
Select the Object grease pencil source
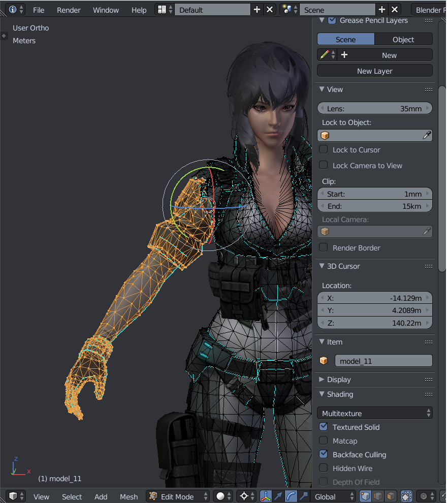click(403, 40)
